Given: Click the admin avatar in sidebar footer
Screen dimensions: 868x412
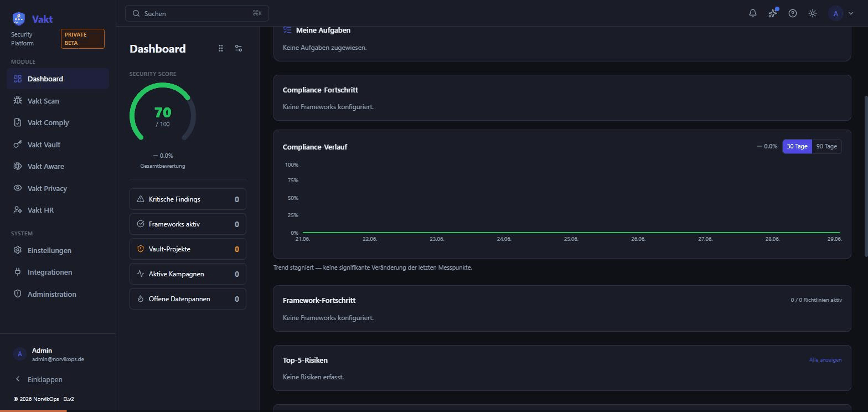Looking at the screenshot, I should [20, 354].
